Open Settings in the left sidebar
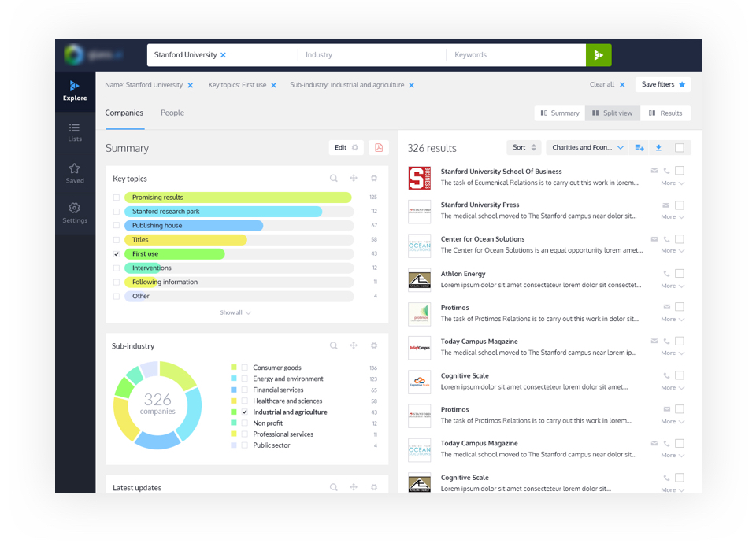 75,213
